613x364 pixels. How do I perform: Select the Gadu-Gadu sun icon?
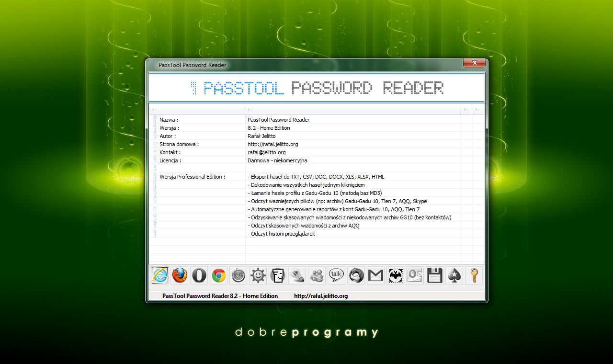[258, 275]
